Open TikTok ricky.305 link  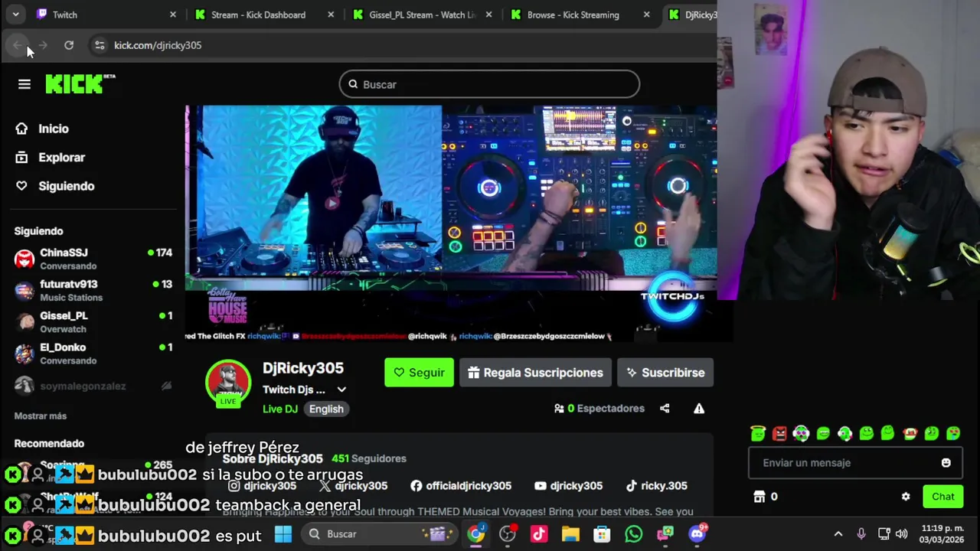coord(656,486)
